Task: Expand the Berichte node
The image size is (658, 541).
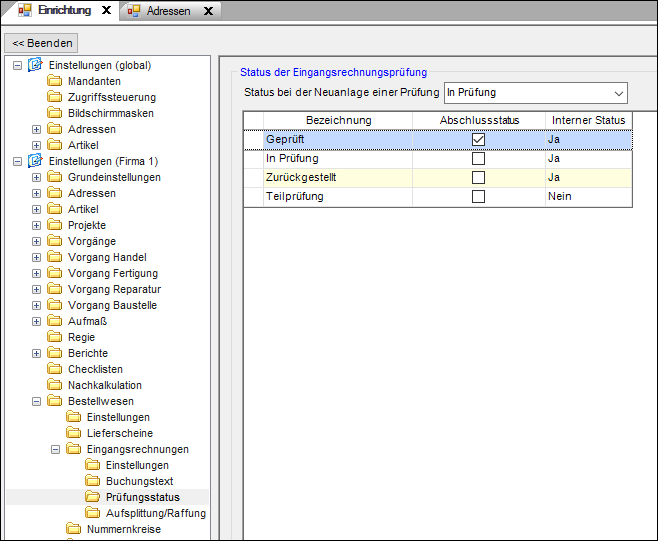Action: (x=37, y=353)
